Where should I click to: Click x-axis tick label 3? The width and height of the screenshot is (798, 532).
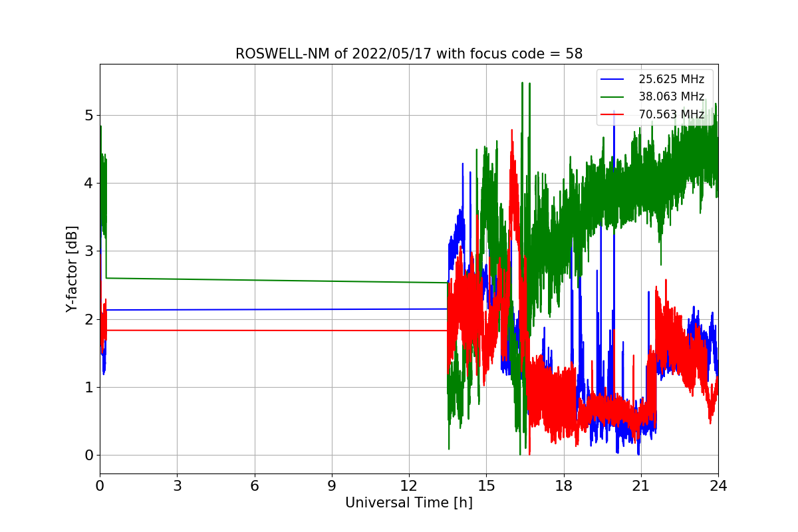(177, 485)
